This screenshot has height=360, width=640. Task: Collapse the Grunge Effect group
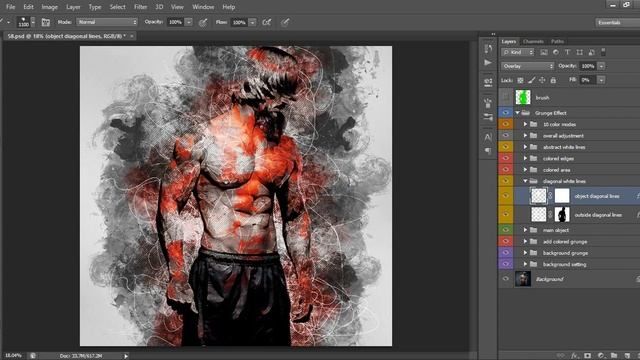pyautogui.click(x=518, y=113)
